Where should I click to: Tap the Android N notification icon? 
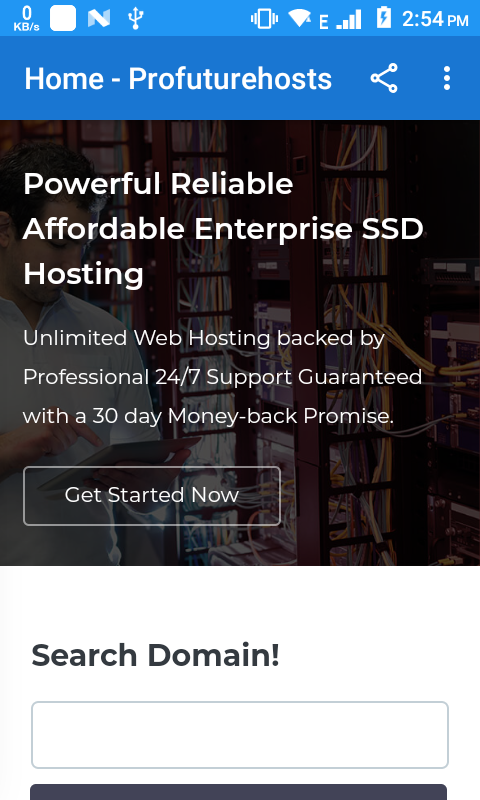[x=99, y=19]
